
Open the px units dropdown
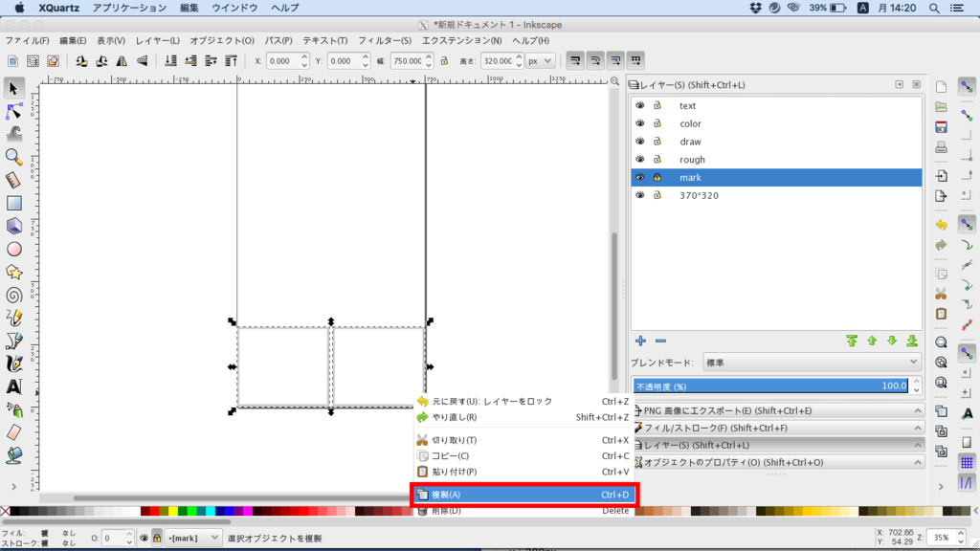click(x=540, y=60)
